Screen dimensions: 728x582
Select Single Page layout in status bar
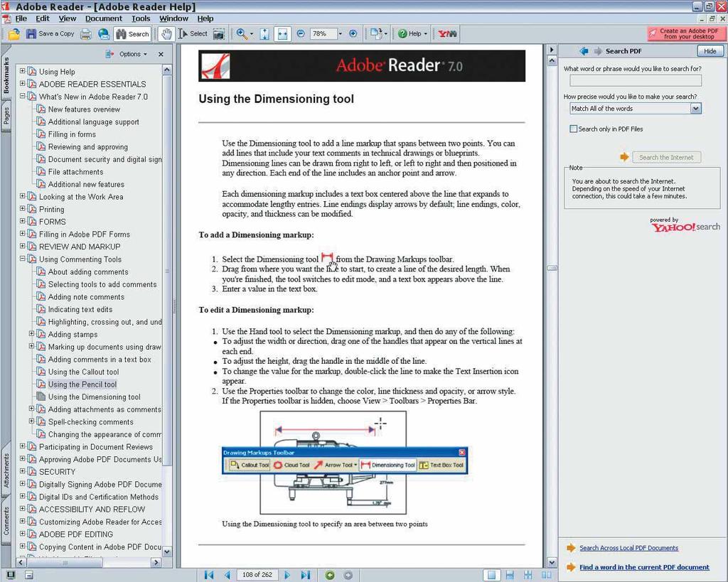(x=491, y=575)
